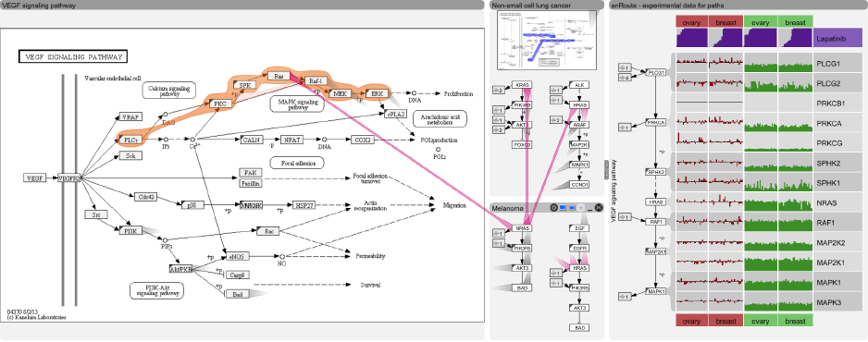The width and height of the screenshot is (868, 342).
Task: Click the Akt/PKB node in VEGF pathway
Action: (x=180, y=269)
